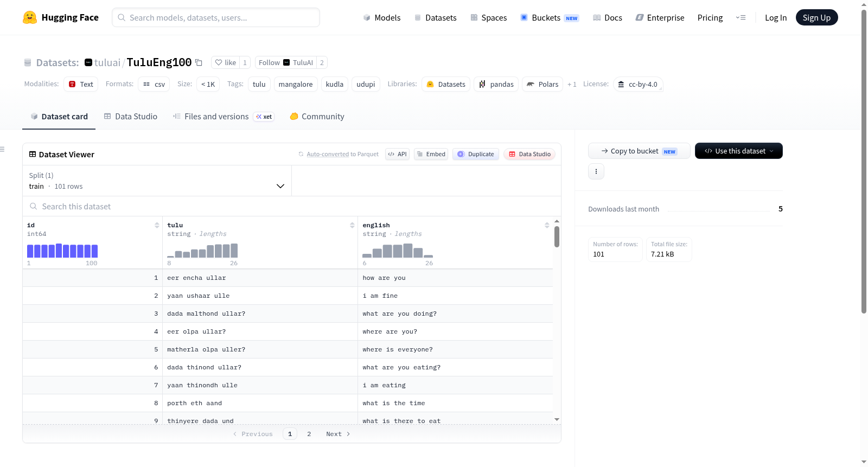The width and height of the screenshot is (868, 467).
Task: Go to the Next page of rows
Action: (x=338, y=434)
